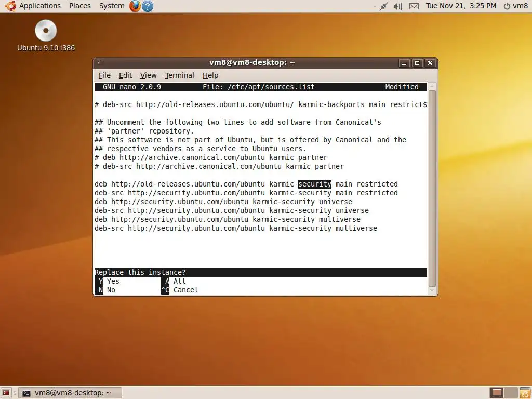Screen dimensions: 532x399
Task: Click the terminal window menu icon in titlebar
Action: [100, 62]
